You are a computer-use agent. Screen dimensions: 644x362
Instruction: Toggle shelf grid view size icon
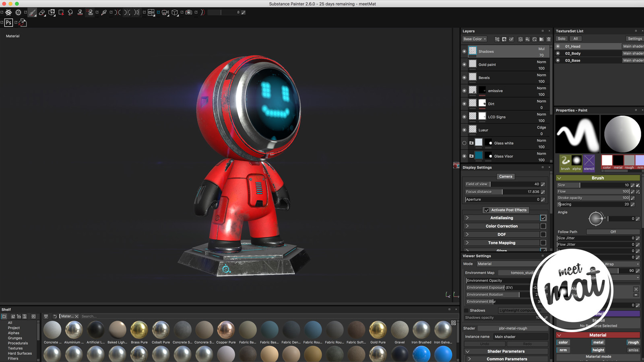click(454, 323)
